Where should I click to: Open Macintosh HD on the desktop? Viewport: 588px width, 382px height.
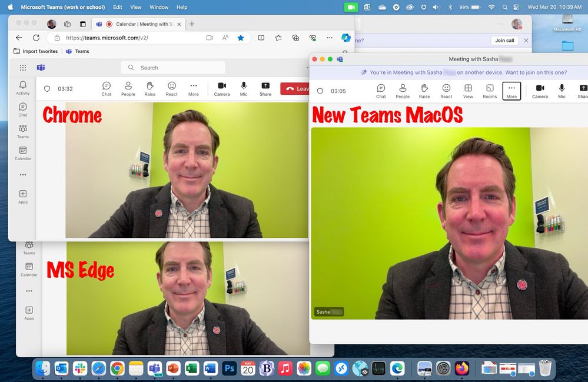click(567, 22)
